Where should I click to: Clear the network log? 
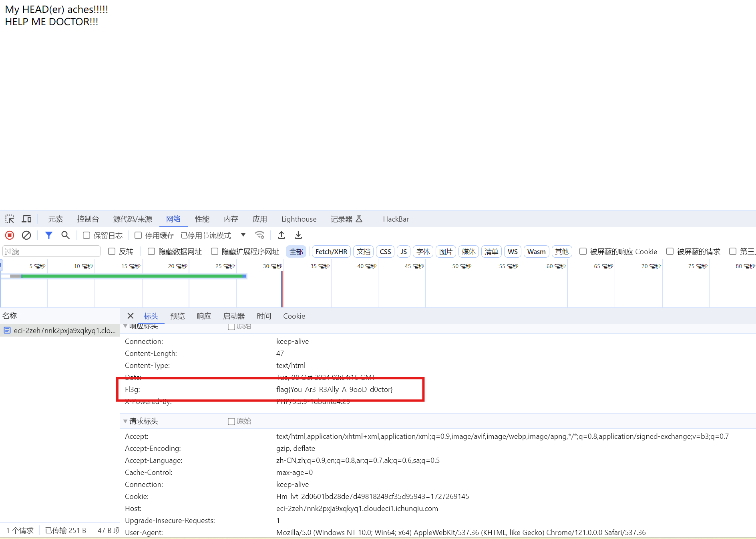(x=26, y=235)
